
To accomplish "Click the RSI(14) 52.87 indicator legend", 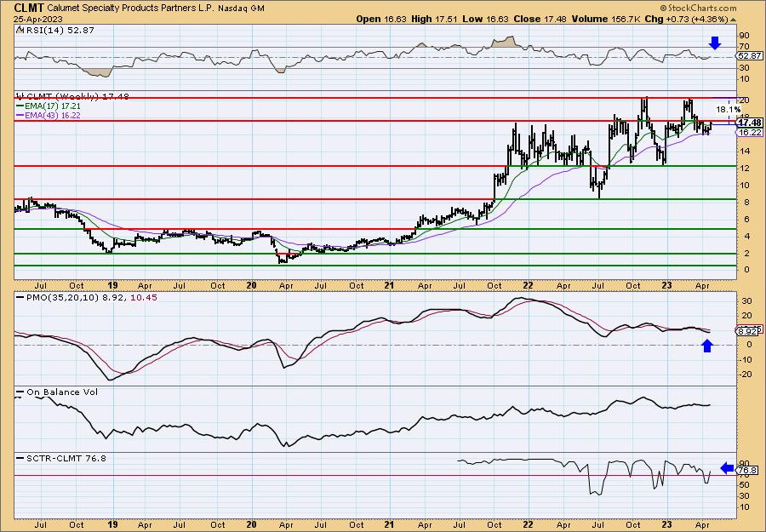I will 59,31.
